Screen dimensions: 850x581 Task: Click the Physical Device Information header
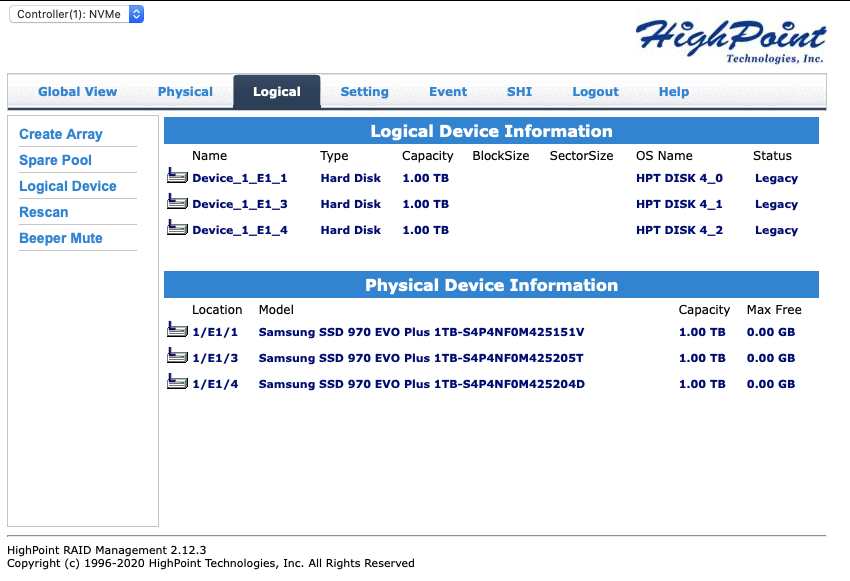(x=491, y=285)
